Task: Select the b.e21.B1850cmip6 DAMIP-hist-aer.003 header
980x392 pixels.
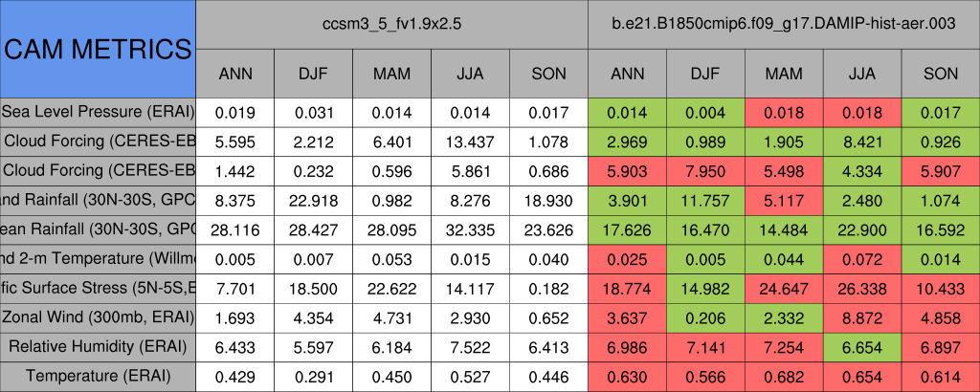Action: coord(784,24)
